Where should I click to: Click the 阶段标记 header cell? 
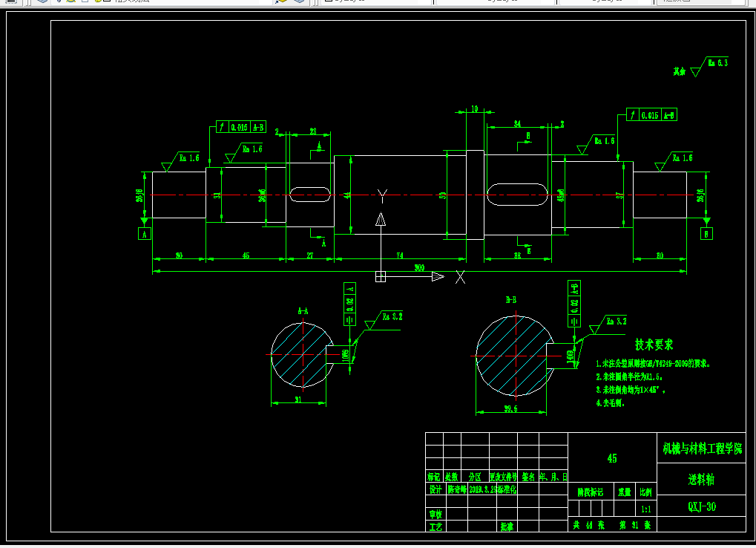click(x=591, y=492)
